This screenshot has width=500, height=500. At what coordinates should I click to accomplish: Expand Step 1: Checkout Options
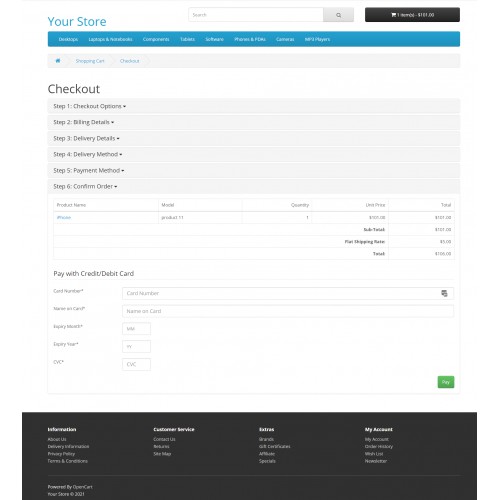click(90, 106)
